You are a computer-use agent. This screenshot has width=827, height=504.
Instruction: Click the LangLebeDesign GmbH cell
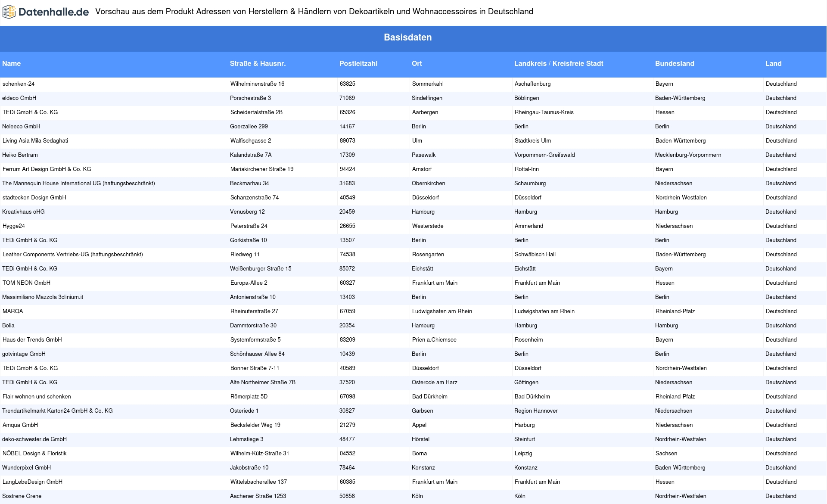pyautogui.click(x=32, y=482)
